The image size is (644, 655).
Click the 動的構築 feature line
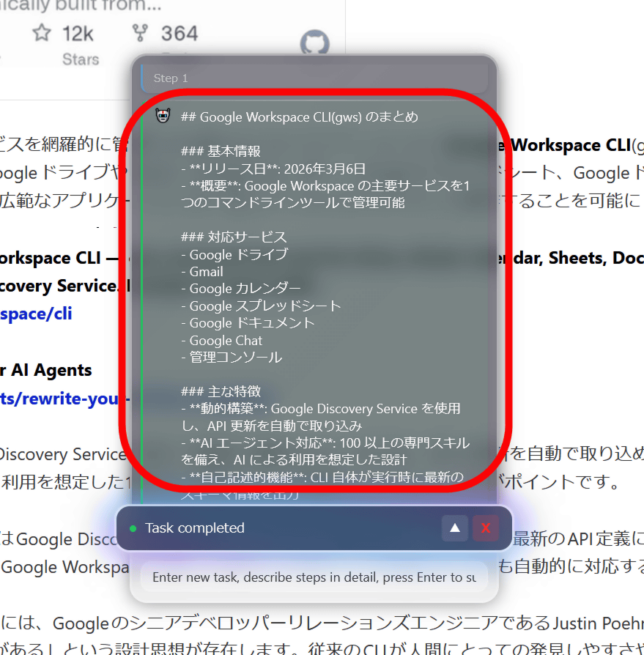321,417
